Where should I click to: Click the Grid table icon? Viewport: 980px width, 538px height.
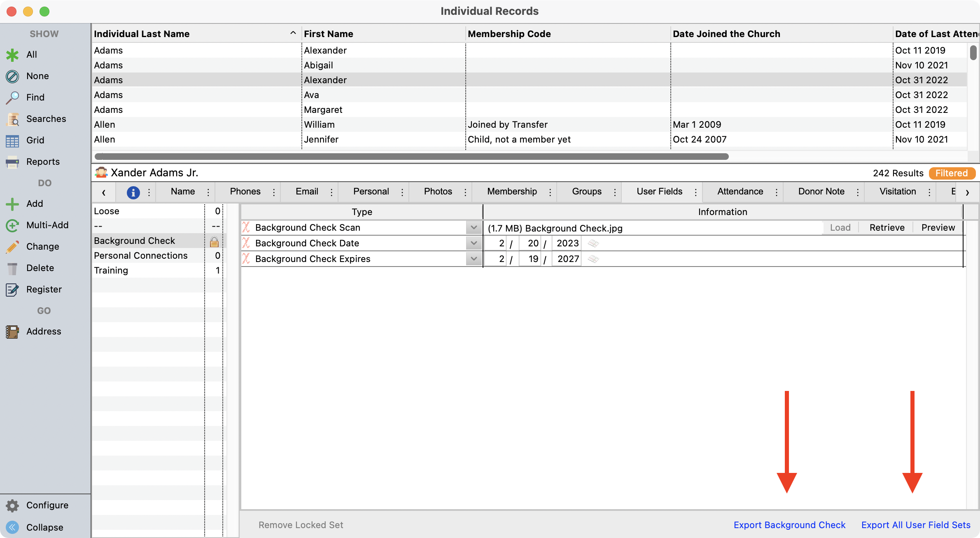pos(12,140)
